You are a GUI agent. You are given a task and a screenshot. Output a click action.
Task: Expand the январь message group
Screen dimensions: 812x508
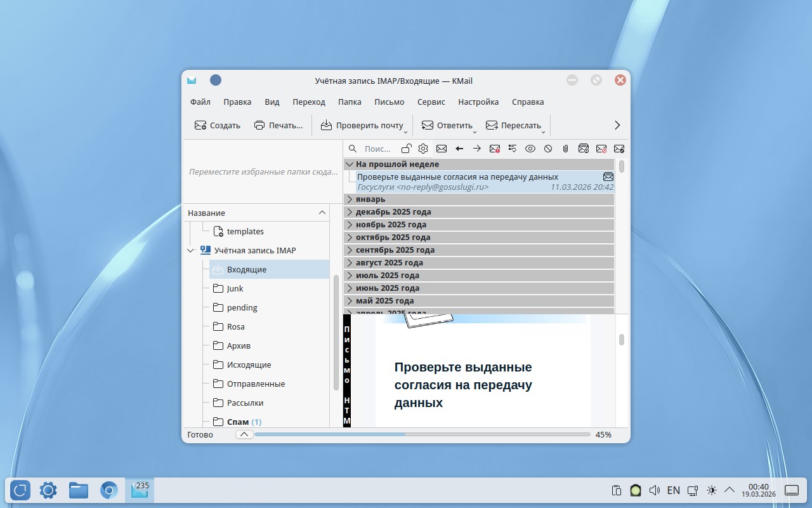click(350, 199)
